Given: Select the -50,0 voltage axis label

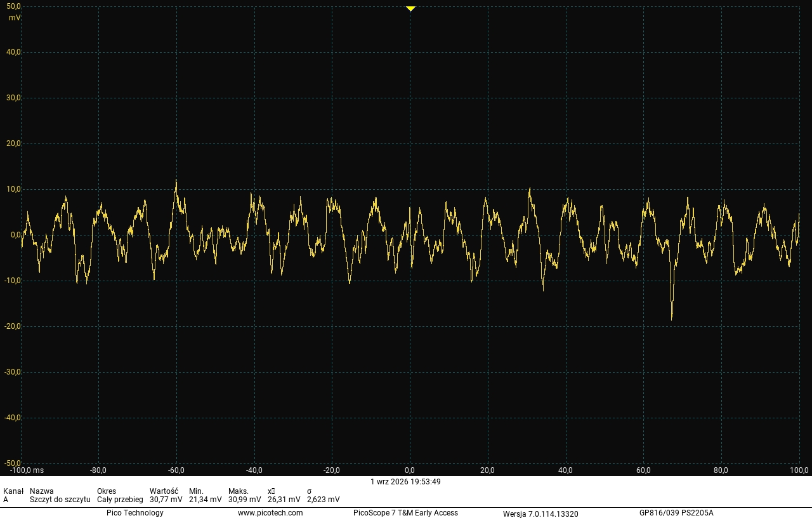Looking at the screenshot, I should click(13, 463).
